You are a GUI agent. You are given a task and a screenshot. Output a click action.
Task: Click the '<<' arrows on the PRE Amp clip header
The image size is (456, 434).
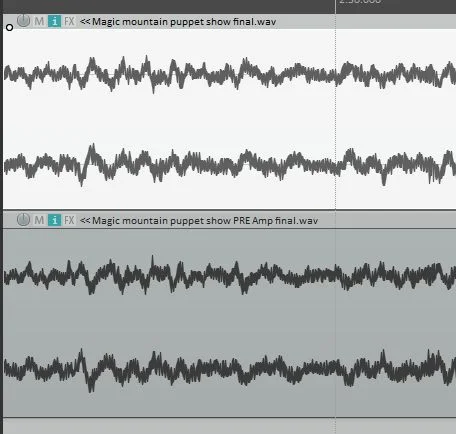85,220
